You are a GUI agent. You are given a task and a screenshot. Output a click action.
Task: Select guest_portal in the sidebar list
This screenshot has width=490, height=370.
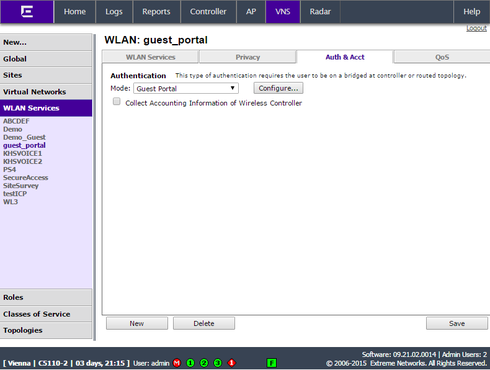[x=24, y=145]
